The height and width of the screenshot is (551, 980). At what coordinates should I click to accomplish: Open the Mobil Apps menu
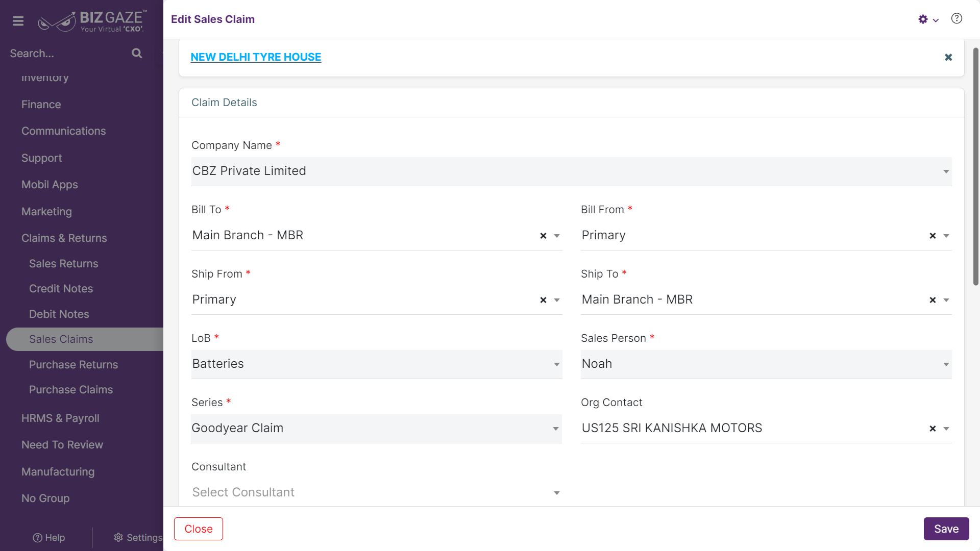[50, 184]
